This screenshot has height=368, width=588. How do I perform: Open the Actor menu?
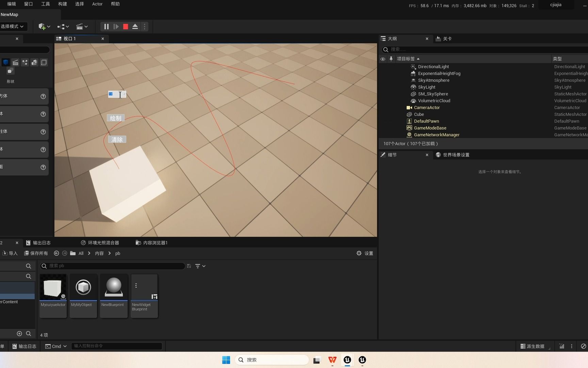(97, 4)
